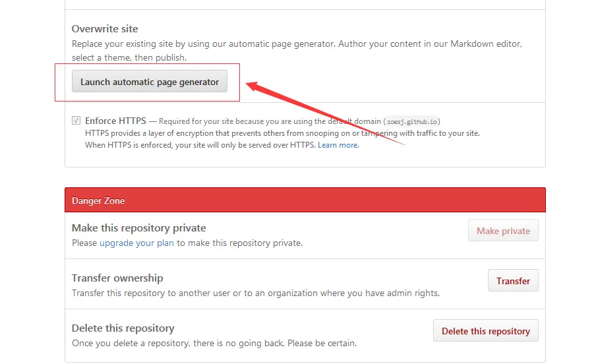Open the Learn more link about HTTPS
The image size is (594, 364).
click(x=338, y=145)
